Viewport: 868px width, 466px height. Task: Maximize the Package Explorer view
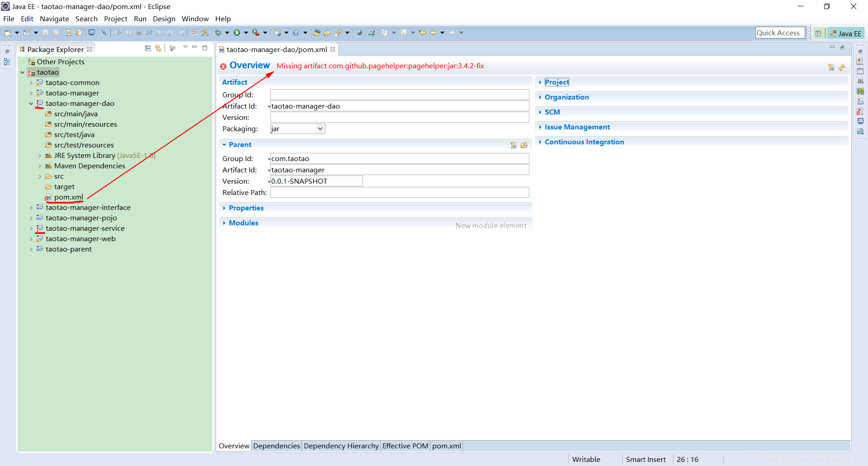pos(205,48)
